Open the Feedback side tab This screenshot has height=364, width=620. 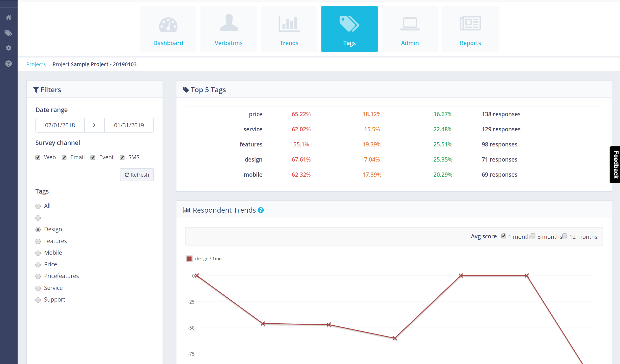(615, 165)
